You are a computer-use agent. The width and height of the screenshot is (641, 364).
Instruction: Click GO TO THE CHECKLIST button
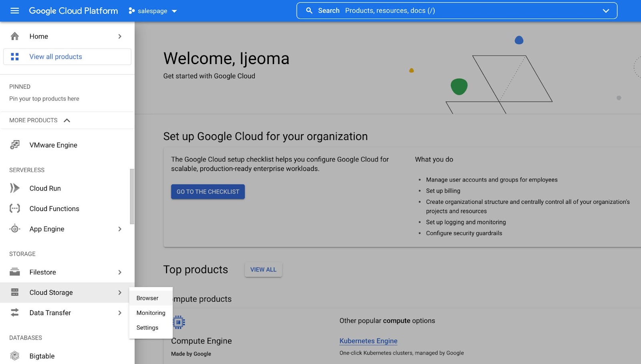208,192
